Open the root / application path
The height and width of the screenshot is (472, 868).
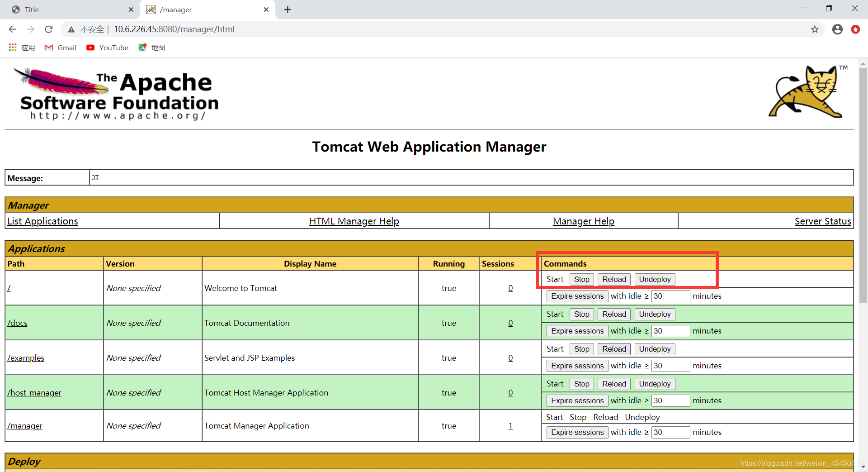9,288
